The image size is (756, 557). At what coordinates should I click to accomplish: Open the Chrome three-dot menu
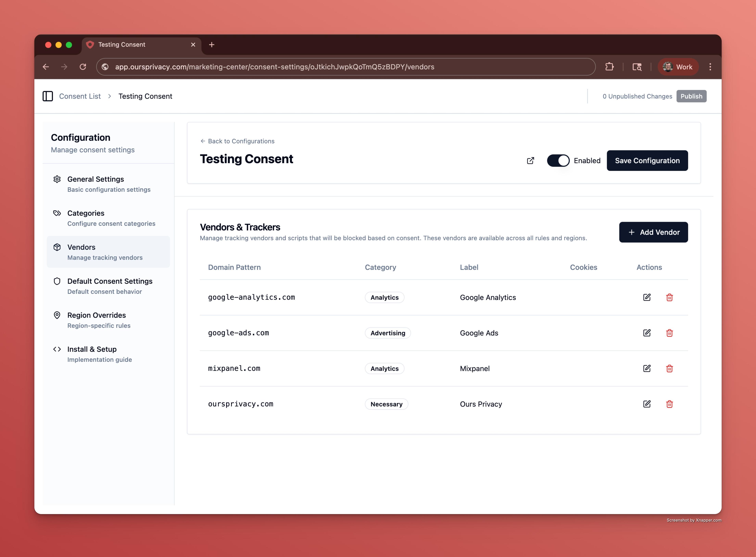pyautogui.click(x=710, y=67)
